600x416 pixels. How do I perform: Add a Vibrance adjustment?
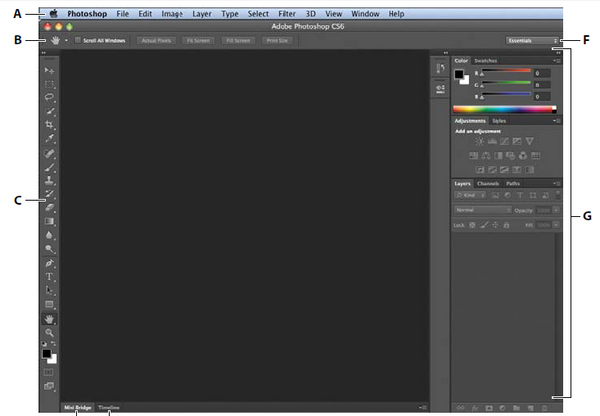[x=529, y=142]
